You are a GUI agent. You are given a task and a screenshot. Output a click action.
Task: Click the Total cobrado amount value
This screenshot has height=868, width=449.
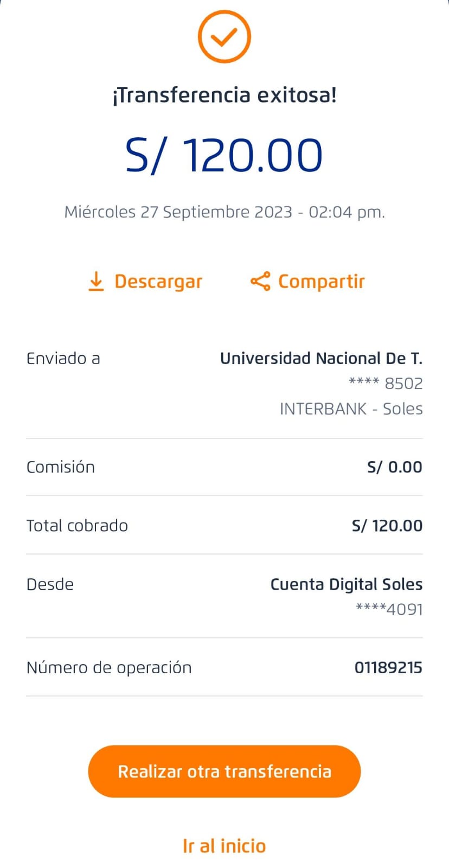click(x=387, y=526)
